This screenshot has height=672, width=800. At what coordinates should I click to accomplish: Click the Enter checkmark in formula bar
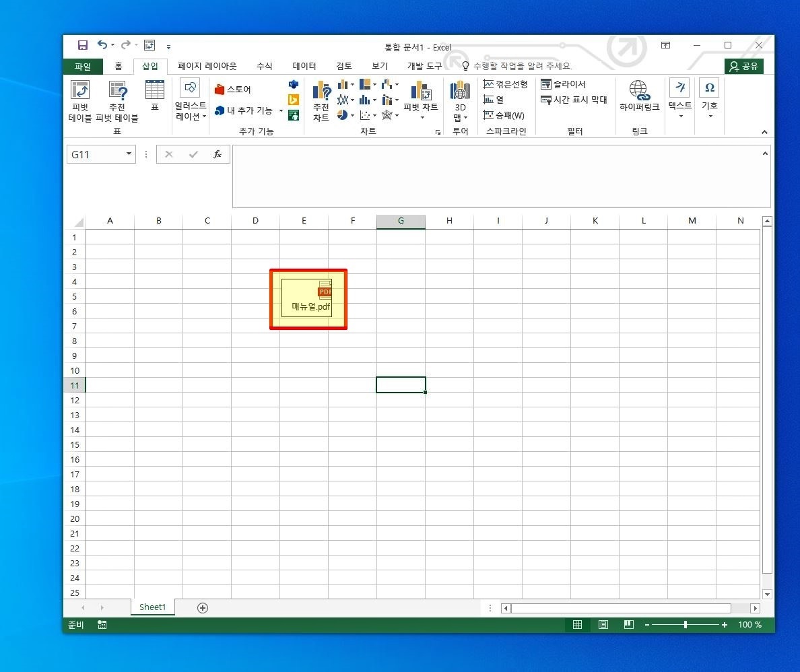coord(193,154)
